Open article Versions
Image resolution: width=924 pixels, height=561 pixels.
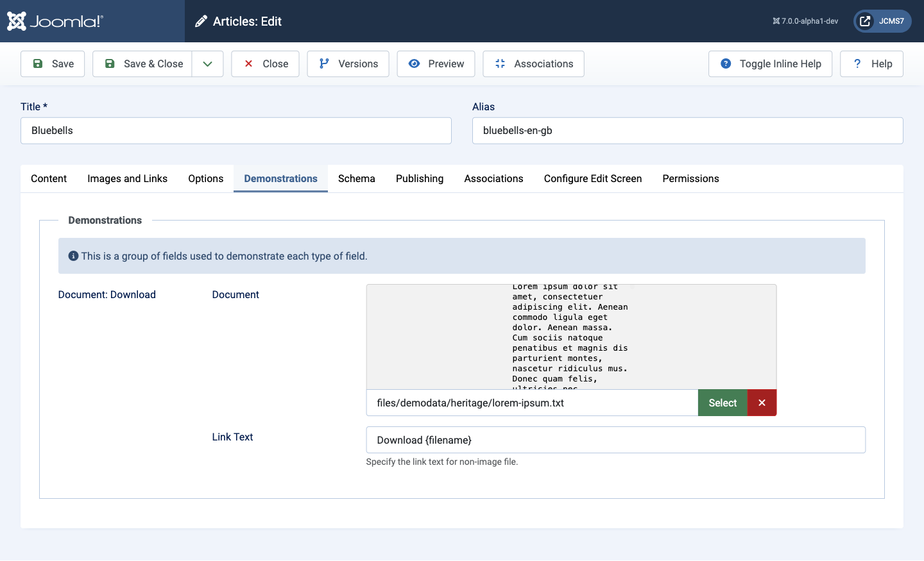click(x=348, y=63)
